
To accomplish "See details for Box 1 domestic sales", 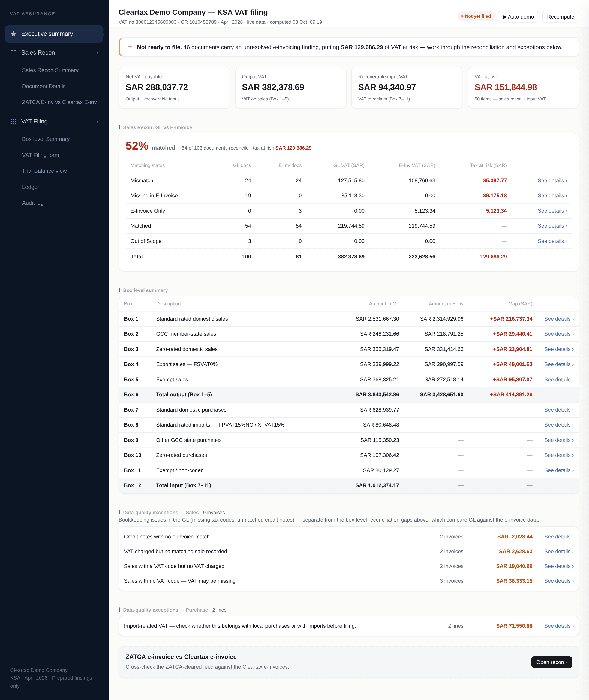I will (559, 319).
